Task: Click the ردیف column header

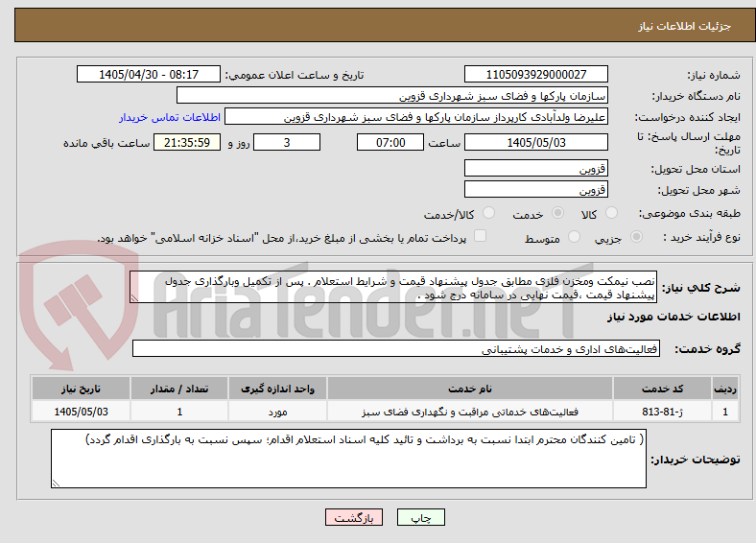Action: [725, 389]
